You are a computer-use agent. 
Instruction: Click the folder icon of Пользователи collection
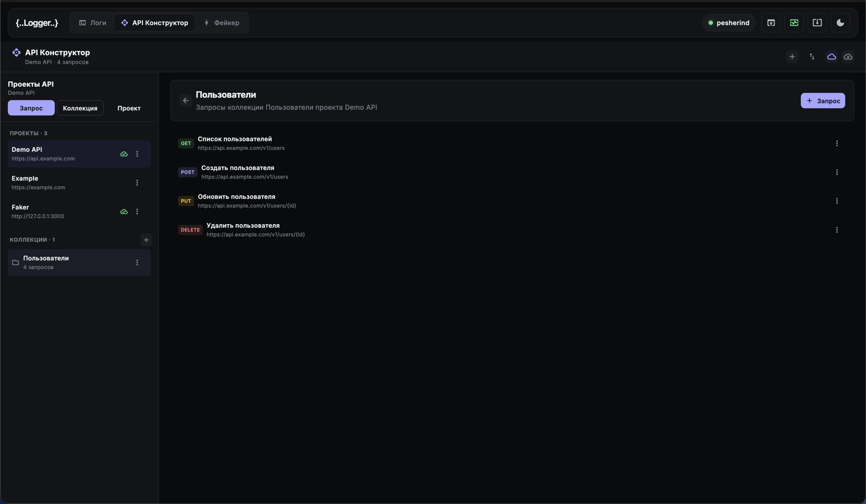[x=15, y=263]
